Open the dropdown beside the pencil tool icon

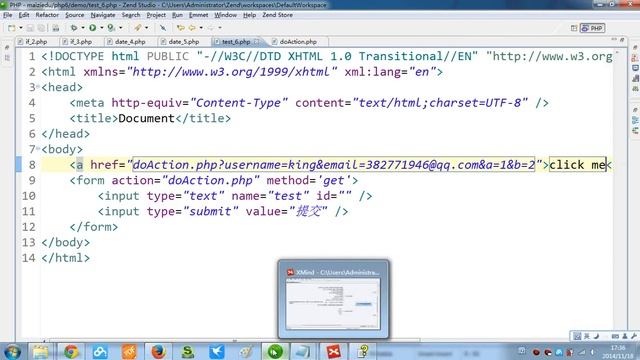[x=147, y=28]
